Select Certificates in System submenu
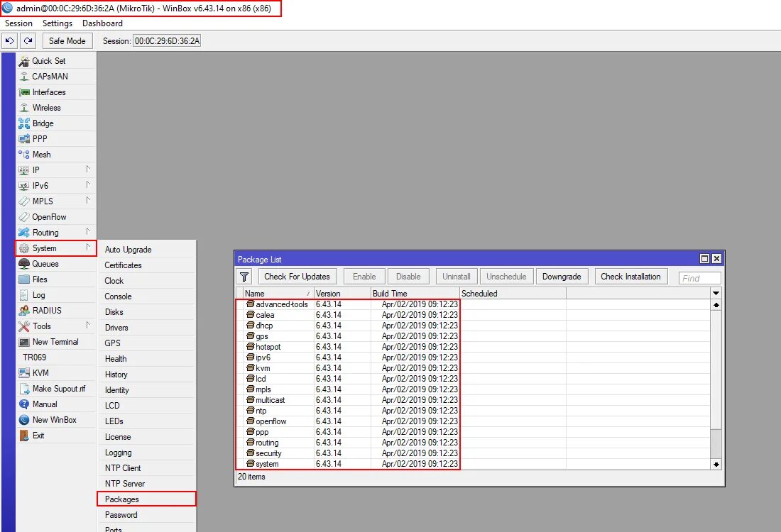This screenshot has height=532, width=781. [x=147, y=265]
